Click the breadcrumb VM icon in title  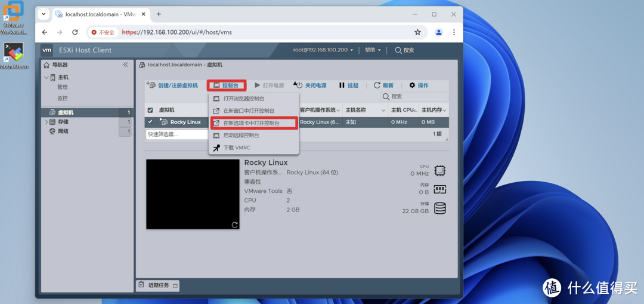(142, 65)
